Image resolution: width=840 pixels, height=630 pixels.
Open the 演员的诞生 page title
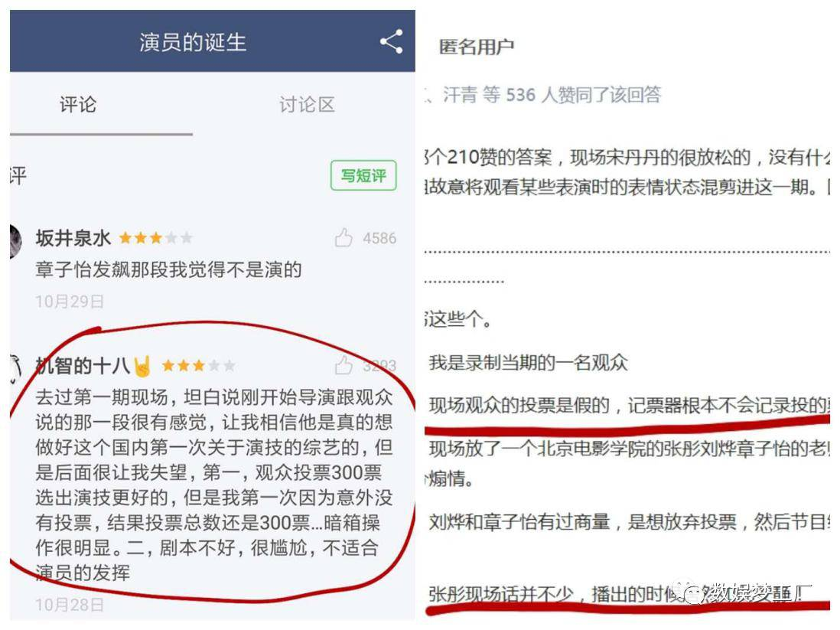tap(193, 42)
